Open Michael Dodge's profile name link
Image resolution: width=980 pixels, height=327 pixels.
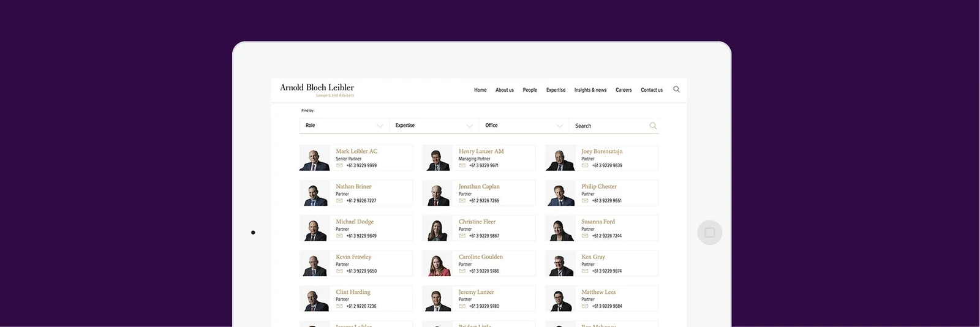click(x=355, y=222)
